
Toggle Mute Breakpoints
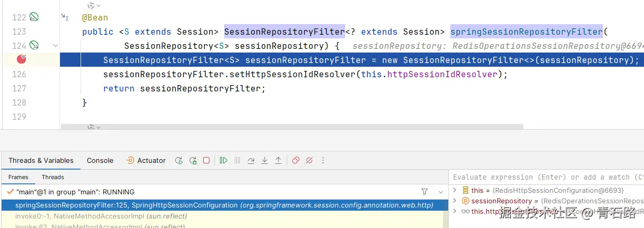(309, 160)
